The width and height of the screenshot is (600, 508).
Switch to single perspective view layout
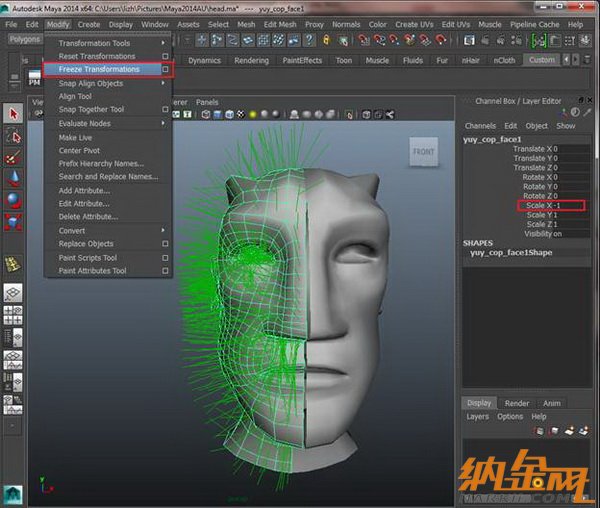13,293
